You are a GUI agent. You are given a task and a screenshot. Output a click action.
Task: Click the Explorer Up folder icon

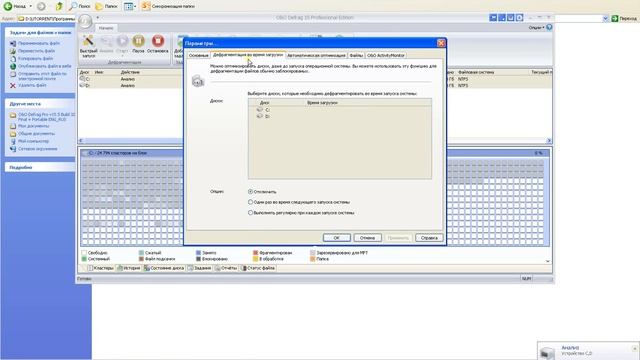click(x=59, y=6)
